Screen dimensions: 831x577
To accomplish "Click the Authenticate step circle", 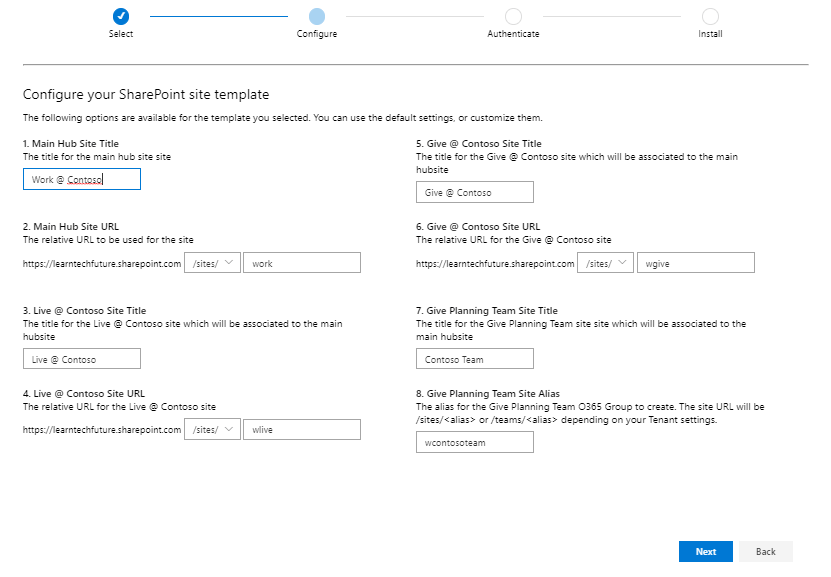I will click(513, 16).
